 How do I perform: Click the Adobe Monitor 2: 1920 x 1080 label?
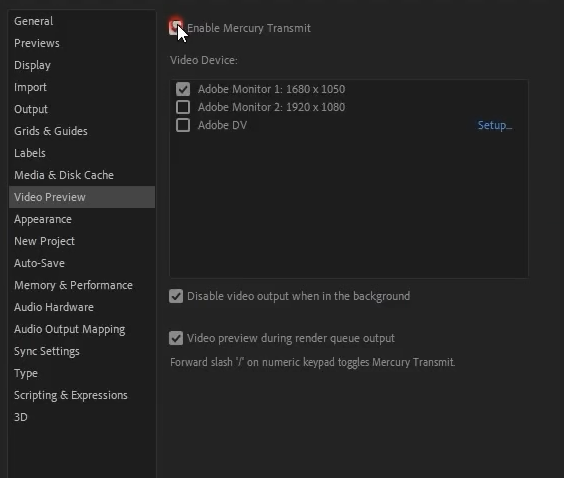click(271, 107)
